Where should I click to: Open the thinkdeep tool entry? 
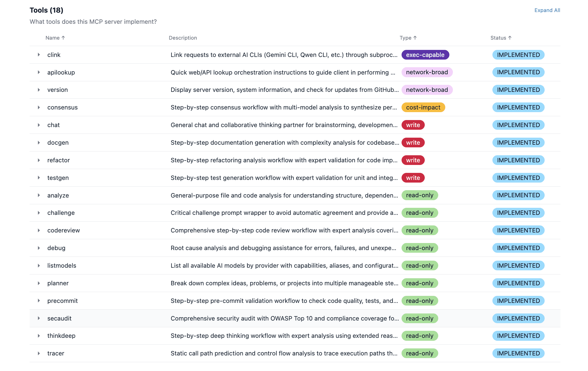point(61,336)
